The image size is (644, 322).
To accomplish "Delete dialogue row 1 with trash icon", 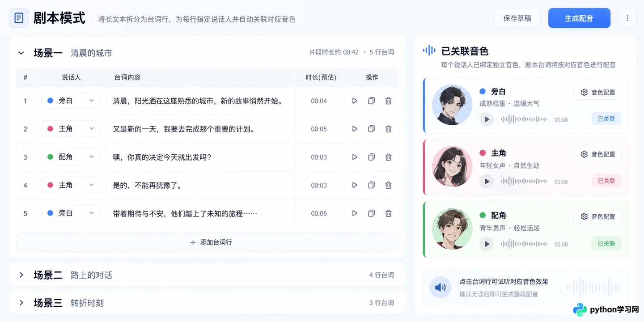I will point(388,101).
